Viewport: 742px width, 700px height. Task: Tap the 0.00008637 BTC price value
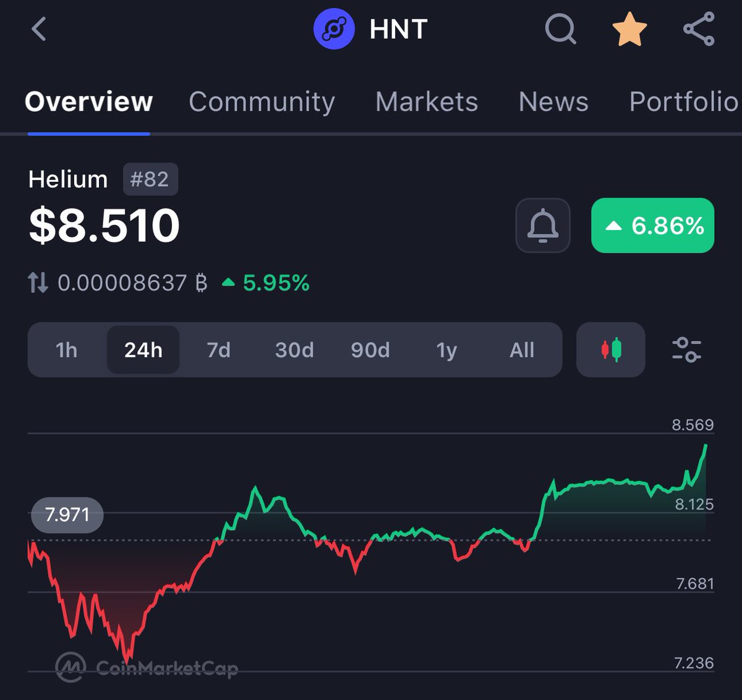point(132,283)
